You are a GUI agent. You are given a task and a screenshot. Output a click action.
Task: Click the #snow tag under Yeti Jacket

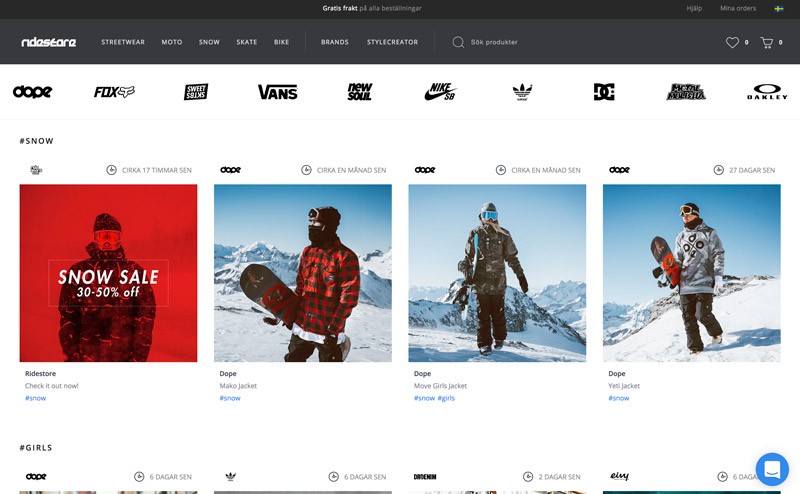618,398
